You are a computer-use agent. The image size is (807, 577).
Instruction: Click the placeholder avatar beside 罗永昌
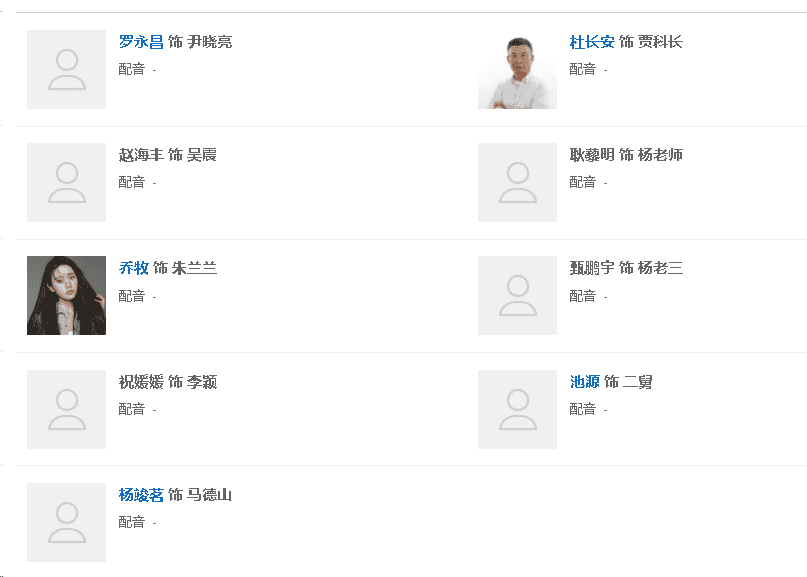coord(66,69)
